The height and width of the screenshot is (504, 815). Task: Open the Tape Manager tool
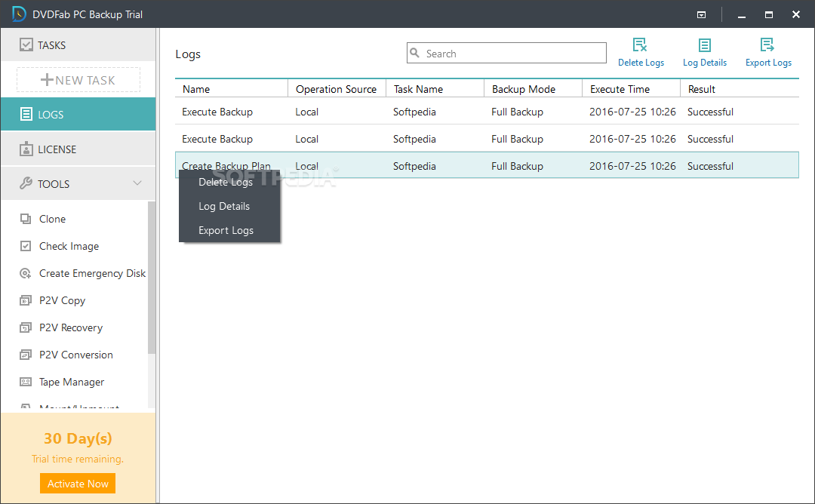tap(72, 382)
